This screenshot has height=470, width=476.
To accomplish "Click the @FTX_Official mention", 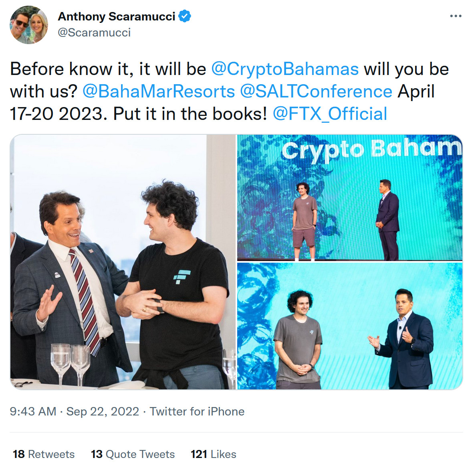I will 330,114.
